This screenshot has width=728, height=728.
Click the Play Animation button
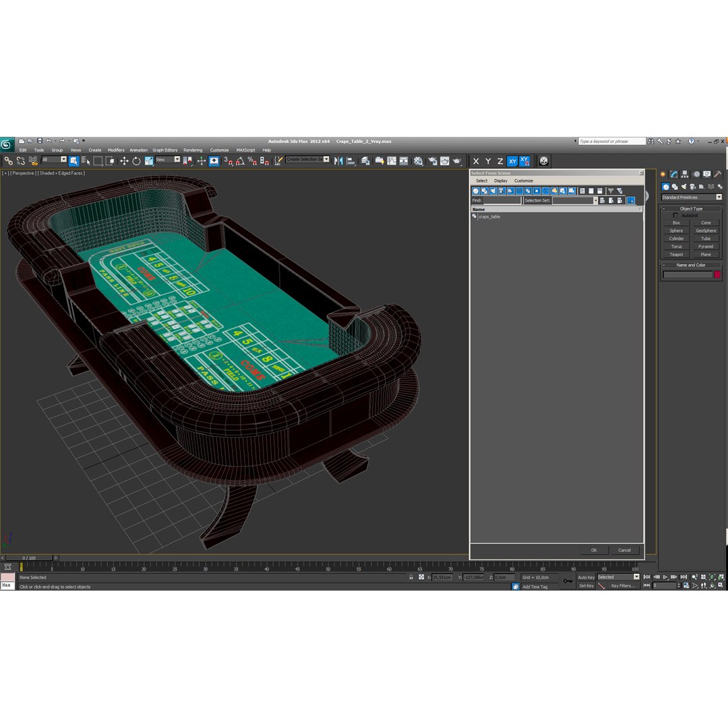665,577
